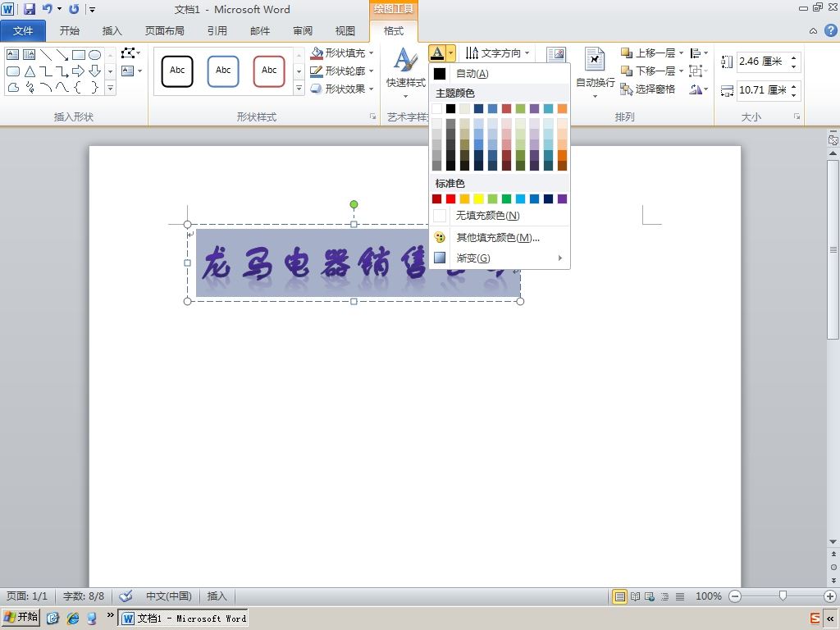Screen dimensions: 840x630
Task: Choose 无填充颜色(N) option
Action: pos(500,216)
